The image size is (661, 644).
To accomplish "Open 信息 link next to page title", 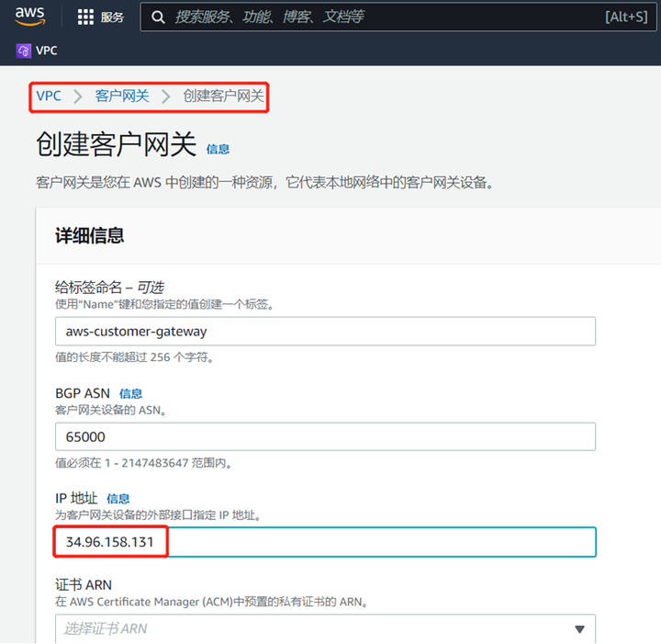I will point(218,149).
